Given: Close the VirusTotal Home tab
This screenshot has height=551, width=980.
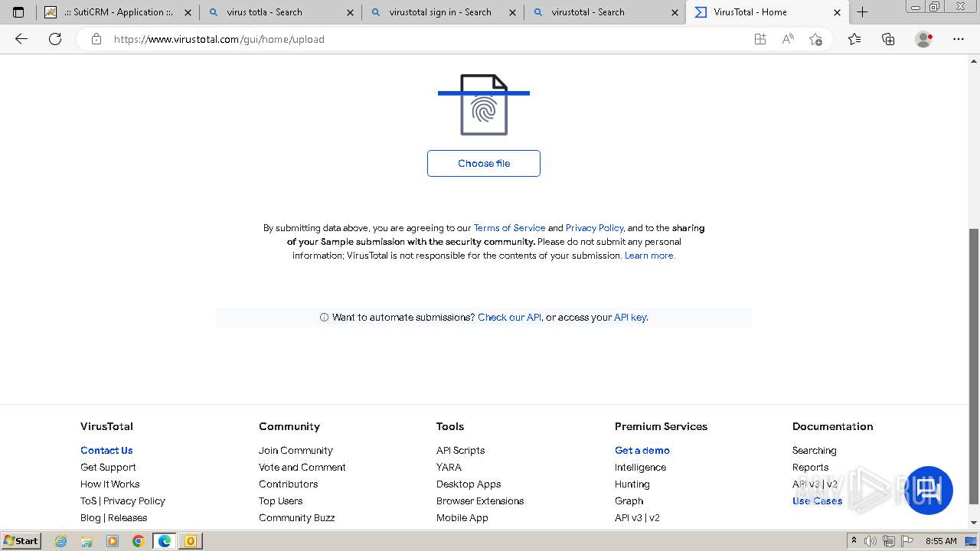Looking at the screenshot, I should coord(837,12).
